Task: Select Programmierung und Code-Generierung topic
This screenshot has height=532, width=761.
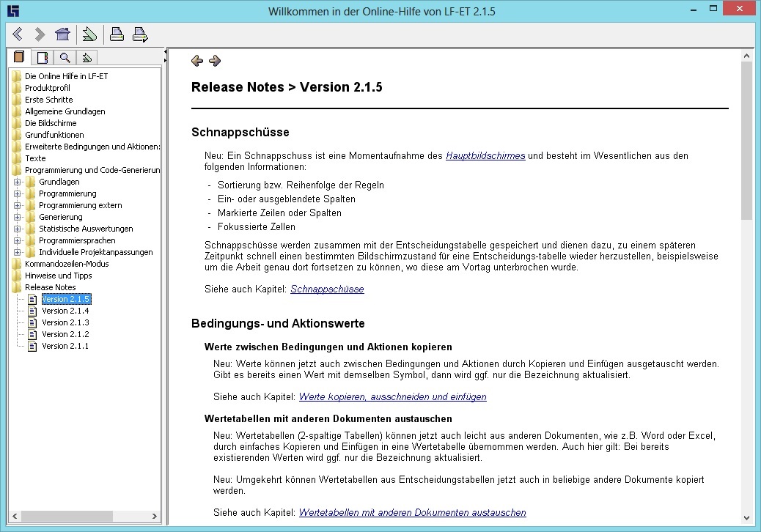Action: tap(92, 170)
